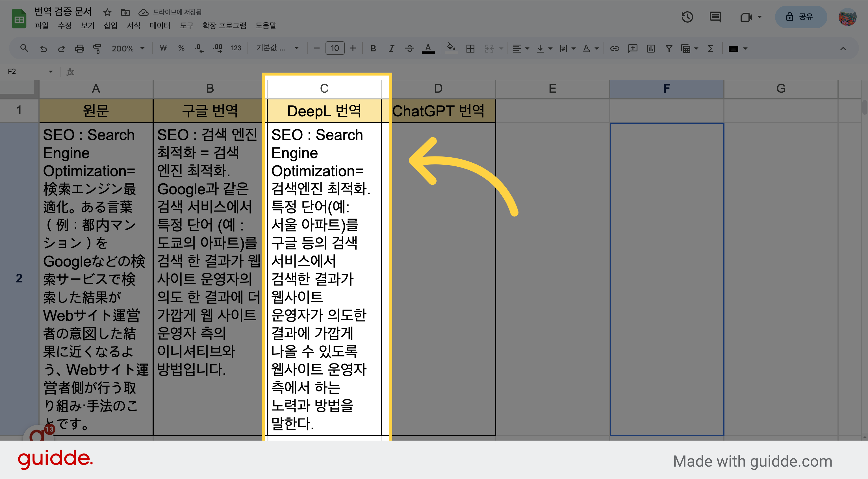868x479 pixels.
Task: Click the paint format roller icon
Action: [x=97, y=49]
